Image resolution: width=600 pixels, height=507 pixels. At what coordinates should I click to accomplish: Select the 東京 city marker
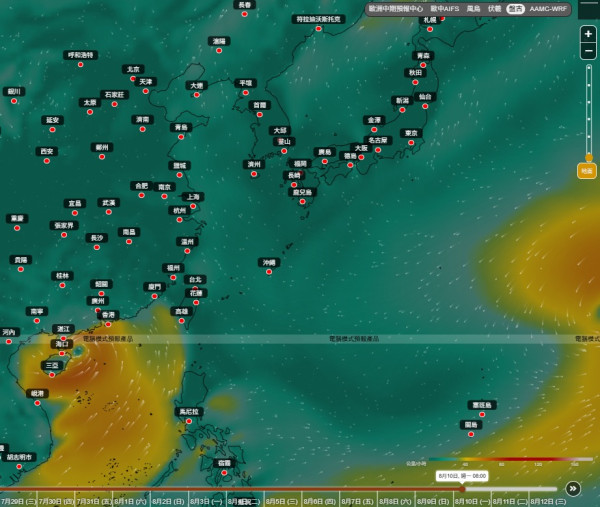(x=411, y=143)
